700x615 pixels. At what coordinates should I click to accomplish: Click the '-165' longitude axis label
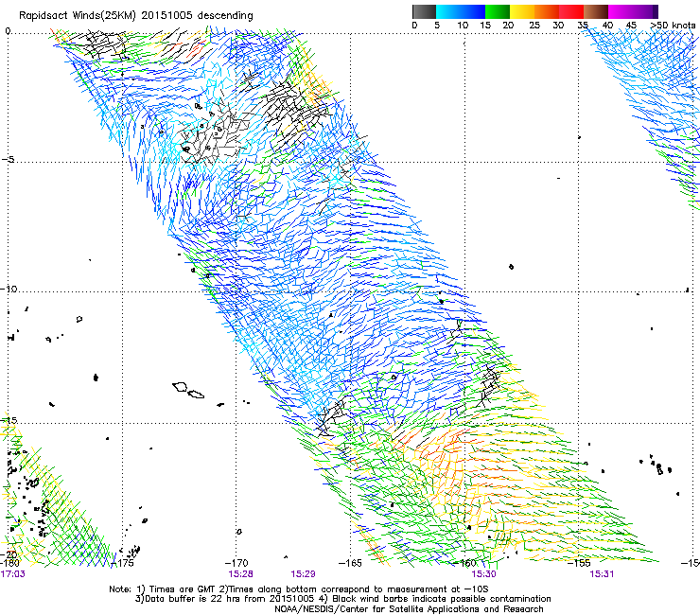click(x=350, y=563)
